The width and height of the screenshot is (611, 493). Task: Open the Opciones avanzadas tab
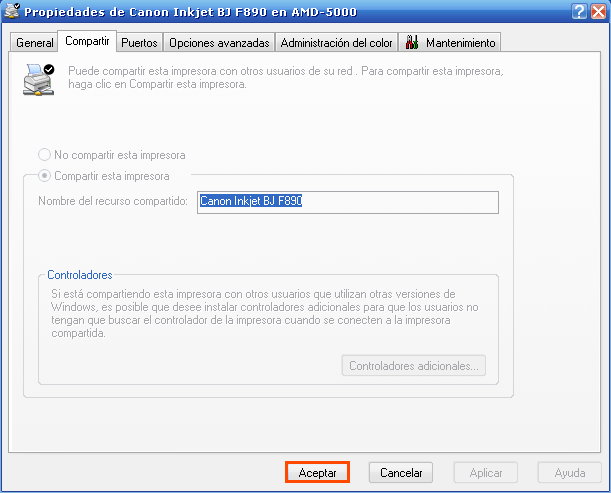[x=219, y=42]
